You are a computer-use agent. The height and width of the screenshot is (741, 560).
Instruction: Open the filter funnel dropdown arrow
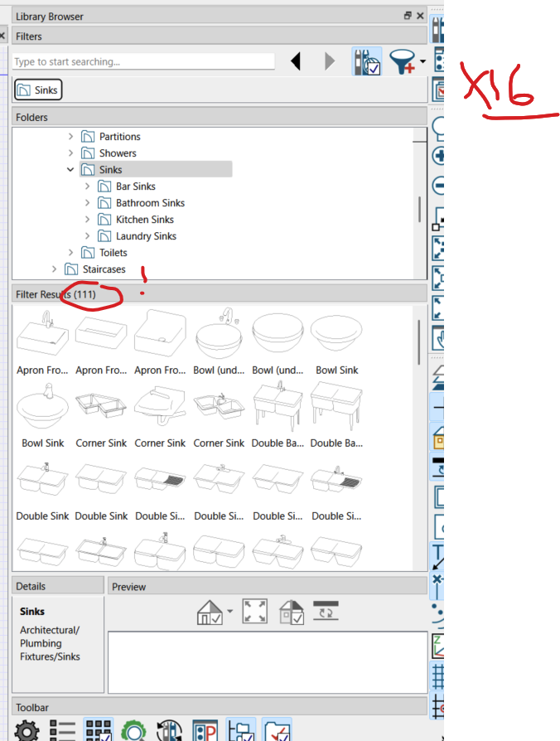click(422, 61)
